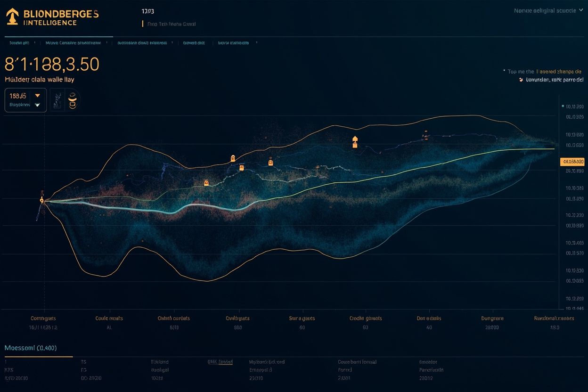Screen dimensions: 588x392
Task: Toggle the teal dot beside top axis value
Action: pos(563,106)
